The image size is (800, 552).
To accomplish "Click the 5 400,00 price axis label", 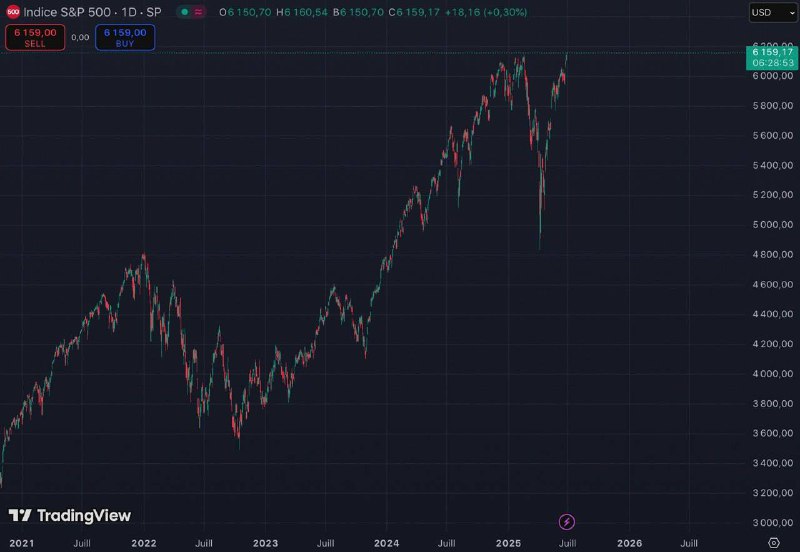I will pyautogui.click(x=773, y=165).
